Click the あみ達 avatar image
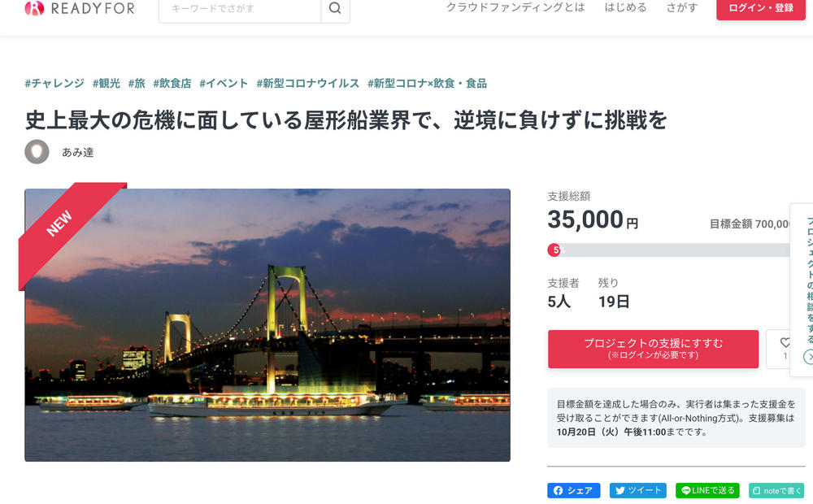813x504 pixels. pos(37,152)
